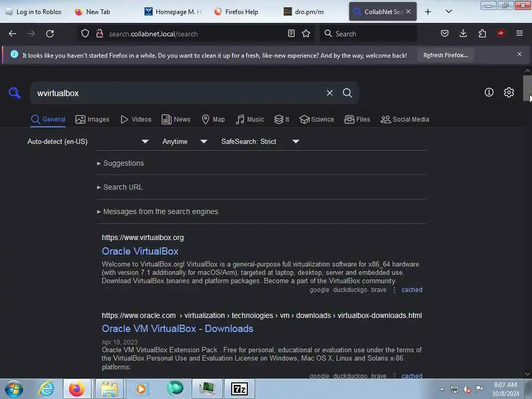Image resolution: width=532 pixels, height=399 pixels.
Task: Open Save to Pocket icon
Action: (x=445, y=33)
